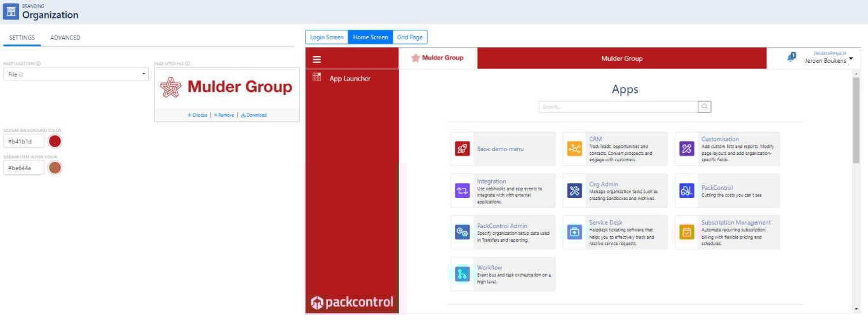This screenshot has width=868, height=325.
Task: Click the Org Admin app title
Action: [605, 184]
